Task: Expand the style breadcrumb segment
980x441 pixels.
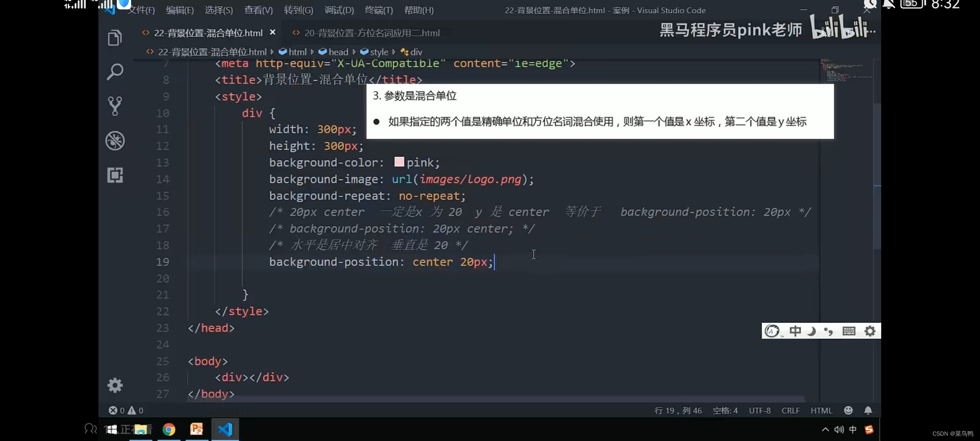Action: tap(379, 52)
